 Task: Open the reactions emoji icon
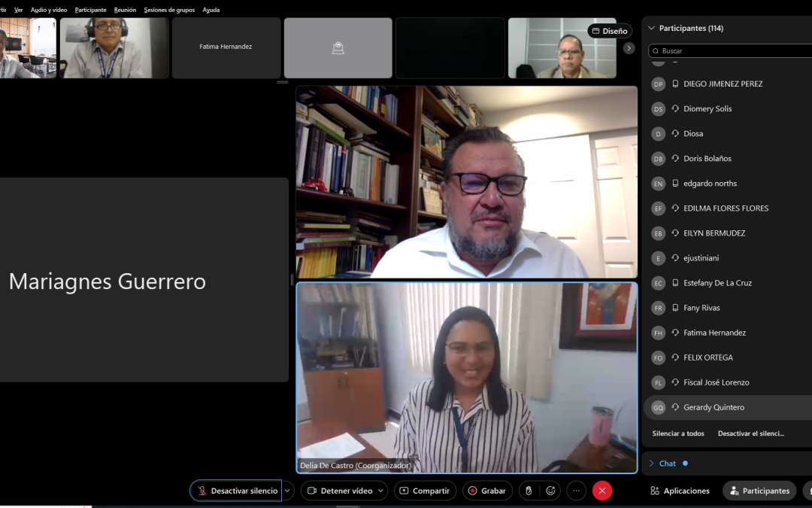click(550, 490)
